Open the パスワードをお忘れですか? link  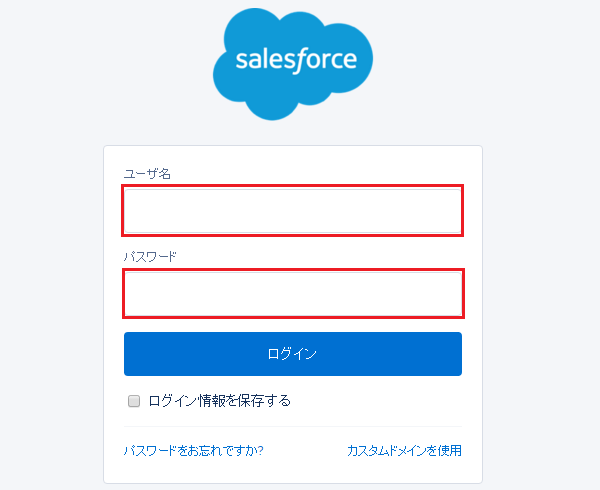click(x=194, y=450)
